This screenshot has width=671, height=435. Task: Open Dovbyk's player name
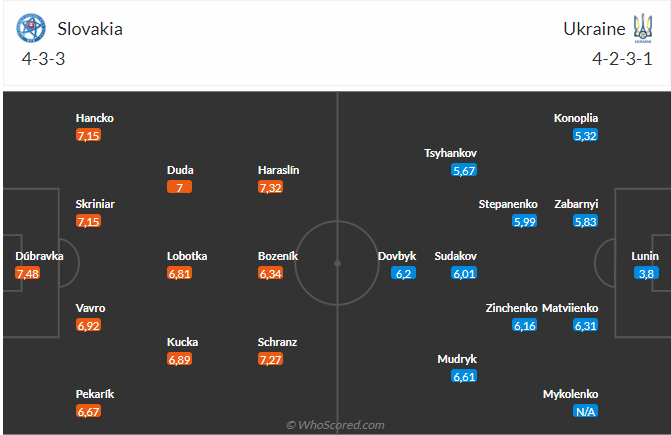click(397, 256)
